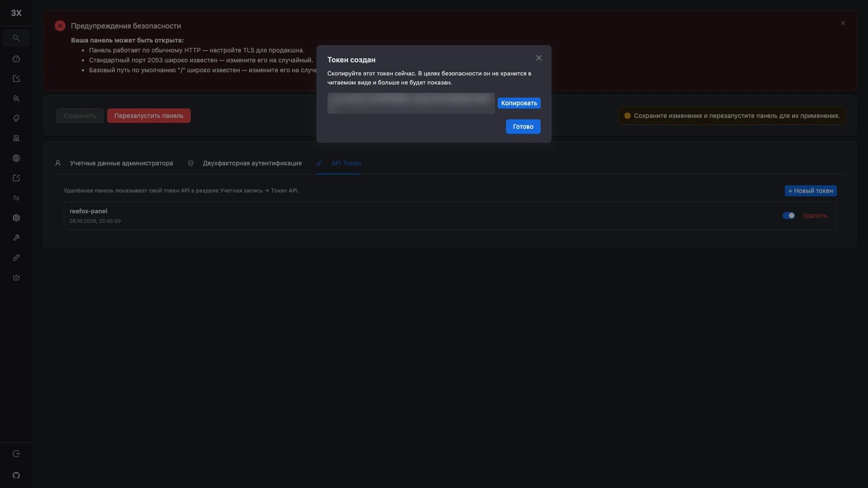Open the crown icon in sidebar
Screen dimensions: 868x488
pyautogui.click(x=16, y=277)
